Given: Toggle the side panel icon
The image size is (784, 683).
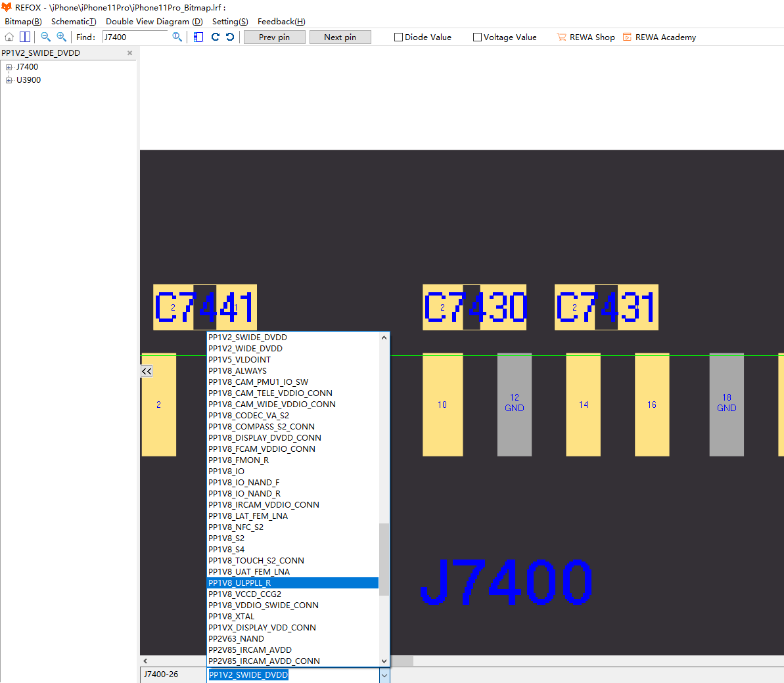Looking at the screenshot, I should 198,37.
